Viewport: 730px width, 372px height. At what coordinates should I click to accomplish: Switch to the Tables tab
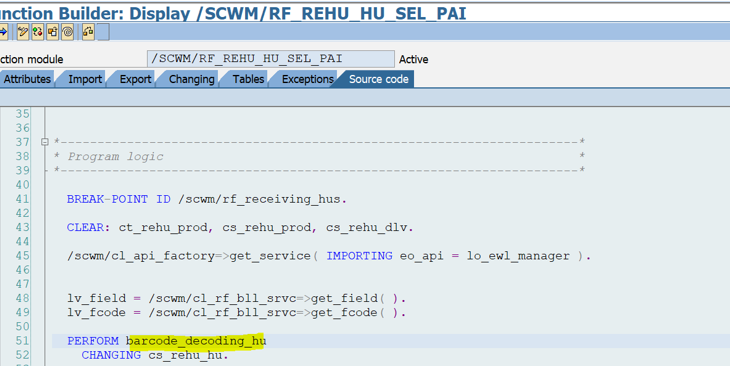click(x=248, y=79)
